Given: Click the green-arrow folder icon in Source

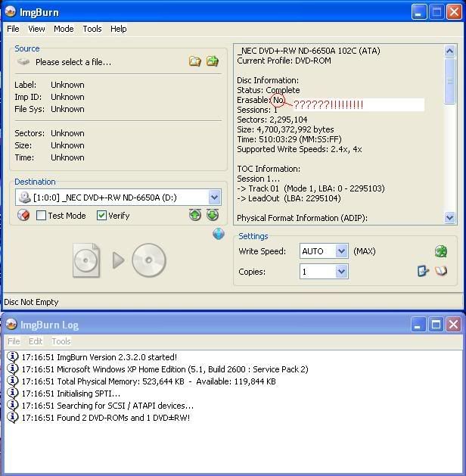Looking at the screenshot, I should pos(213,61).
